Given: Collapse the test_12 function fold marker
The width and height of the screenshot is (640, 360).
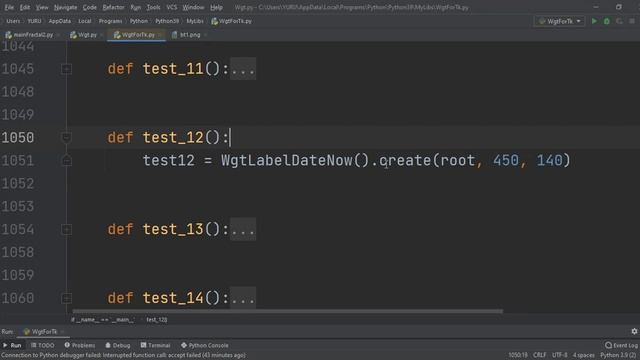Looking at the screenshot, I should [x=66, y=138].
